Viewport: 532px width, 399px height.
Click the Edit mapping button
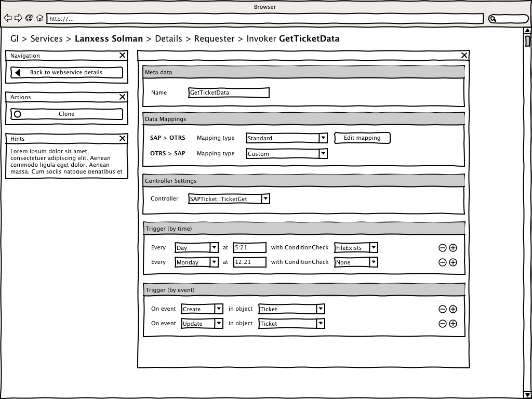[362, 138]
